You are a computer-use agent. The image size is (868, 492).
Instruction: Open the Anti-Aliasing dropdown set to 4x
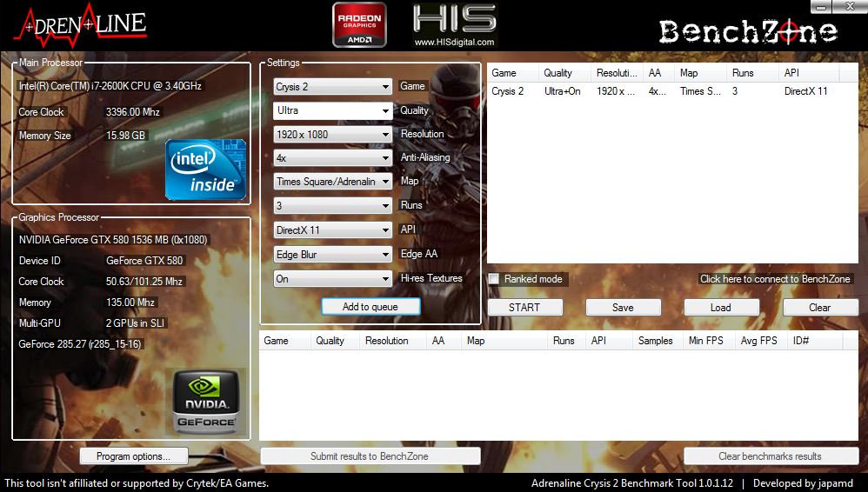click(x=333, y=158)
